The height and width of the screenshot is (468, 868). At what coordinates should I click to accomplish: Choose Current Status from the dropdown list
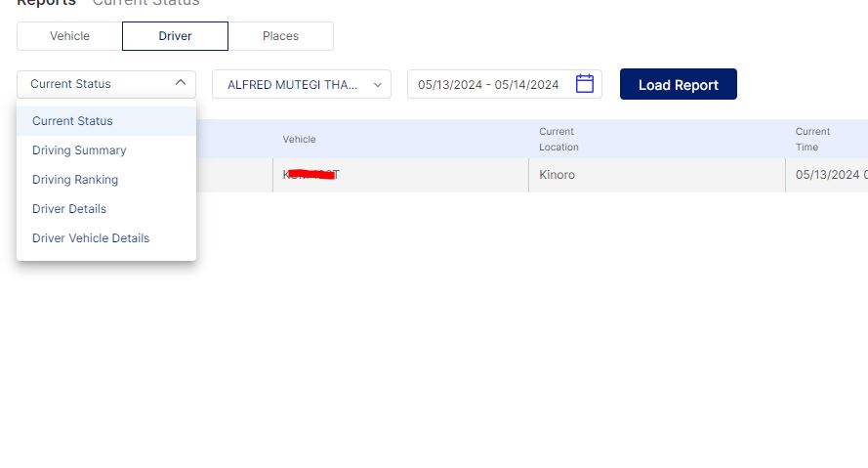(72, 121)
